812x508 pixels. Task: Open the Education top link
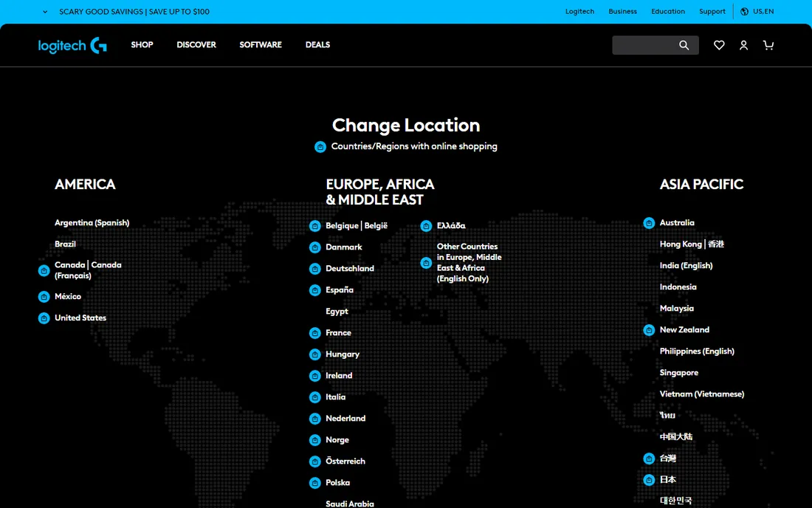[x=668, y=11]
